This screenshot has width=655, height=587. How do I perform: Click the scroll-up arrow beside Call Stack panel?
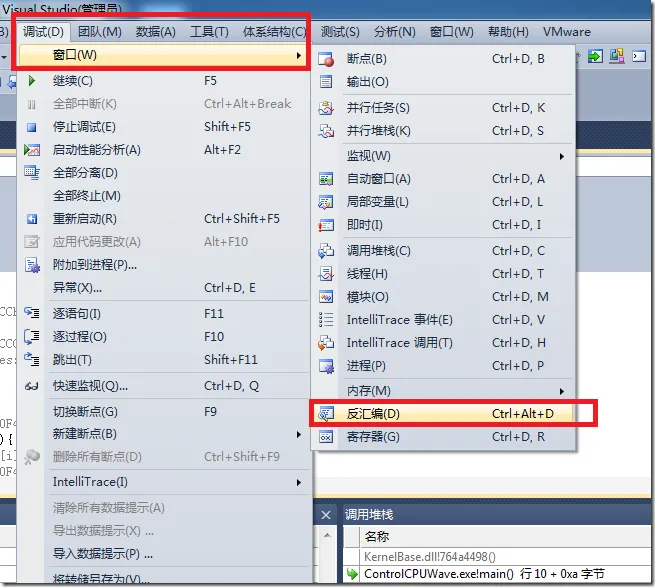tap(327, 536)
